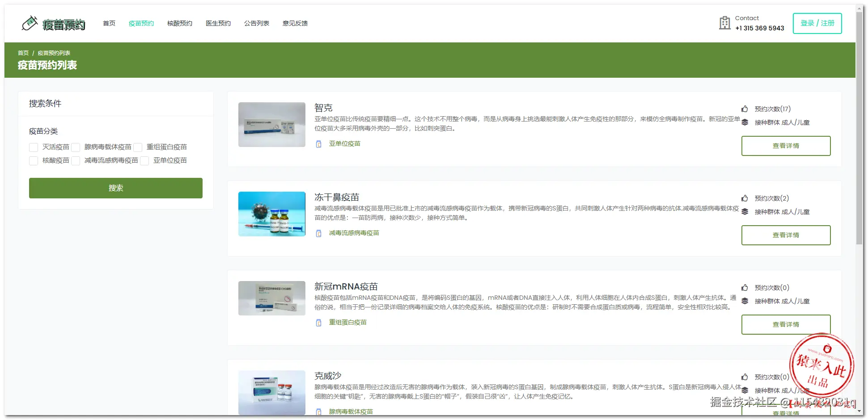Click the 疫苗预约列表 breadcrumb text

(54, 53)
